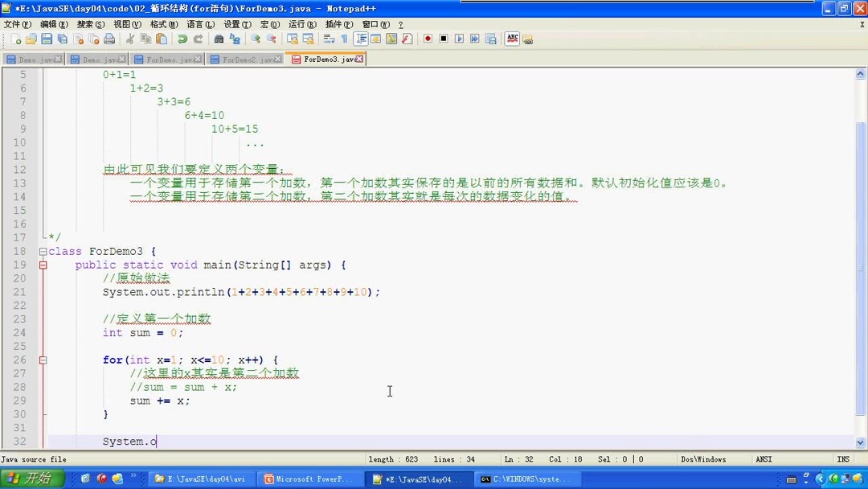868x489 pixels.
Task: Collapse the for loop fold at line 26
Action: (x=42, y=360)
